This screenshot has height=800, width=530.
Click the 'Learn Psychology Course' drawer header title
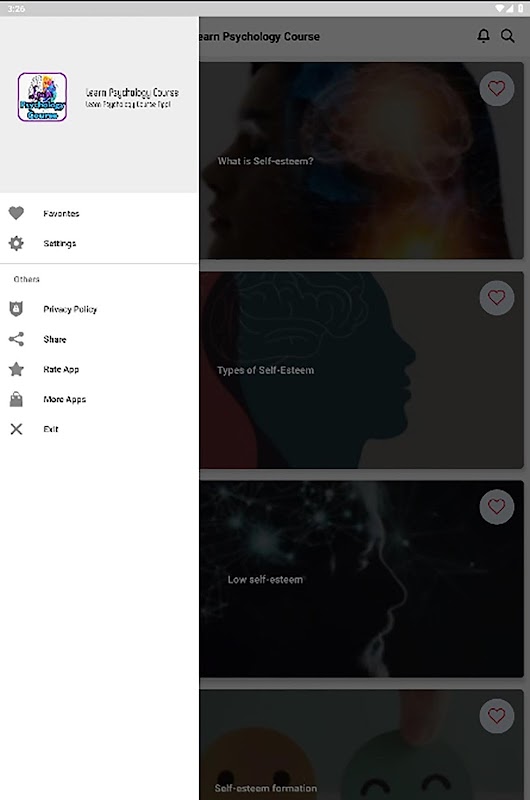pos(132,92)
